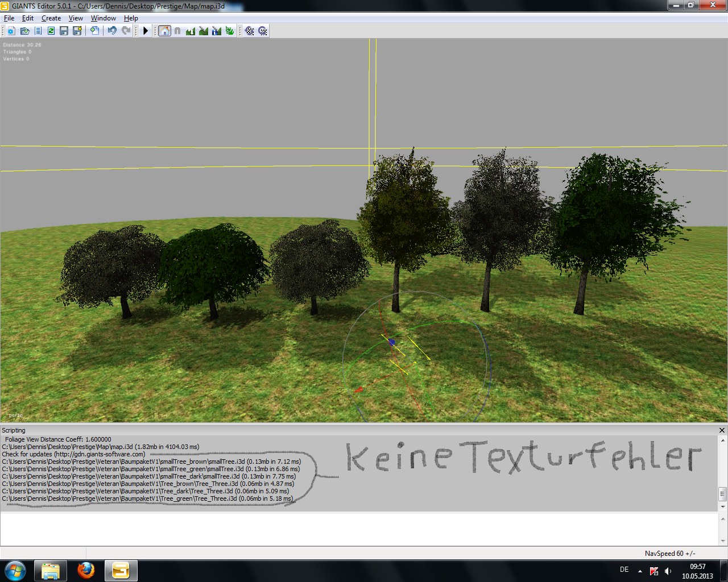Open Windows Explorer from the taskbar
This screenshot has width=728, height=582.
(51, 570)
